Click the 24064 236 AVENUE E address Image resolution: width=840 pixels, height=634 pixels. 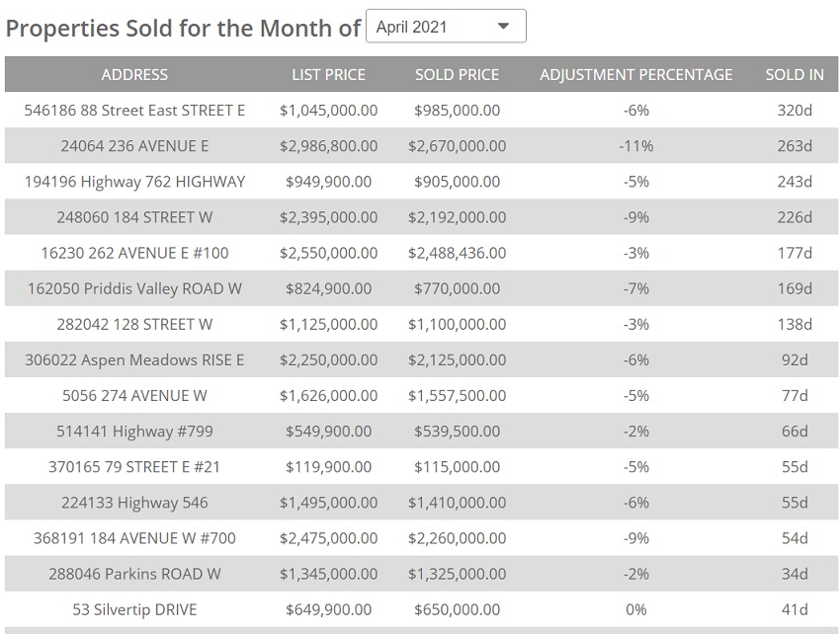pos(134,146)
